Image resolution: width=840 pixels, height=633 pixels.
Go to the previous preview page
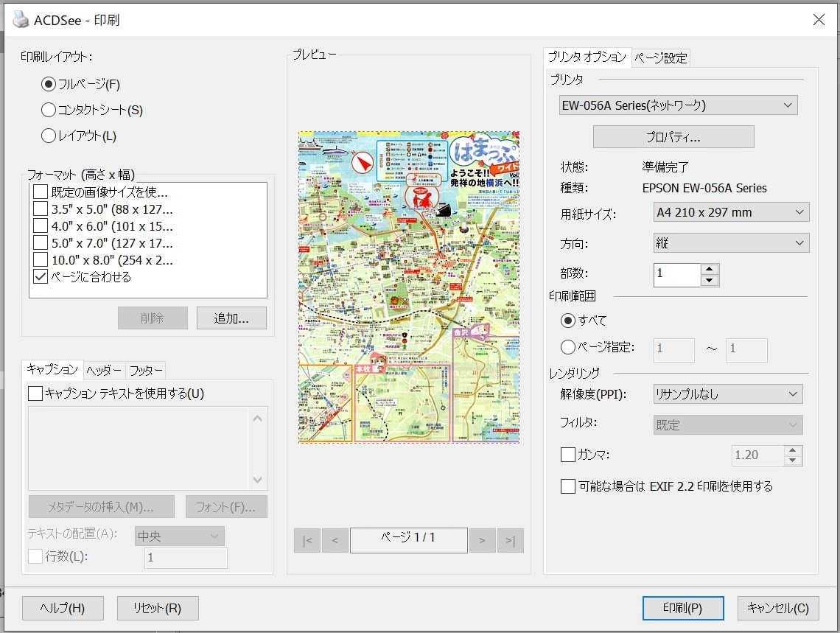point(335,540)
